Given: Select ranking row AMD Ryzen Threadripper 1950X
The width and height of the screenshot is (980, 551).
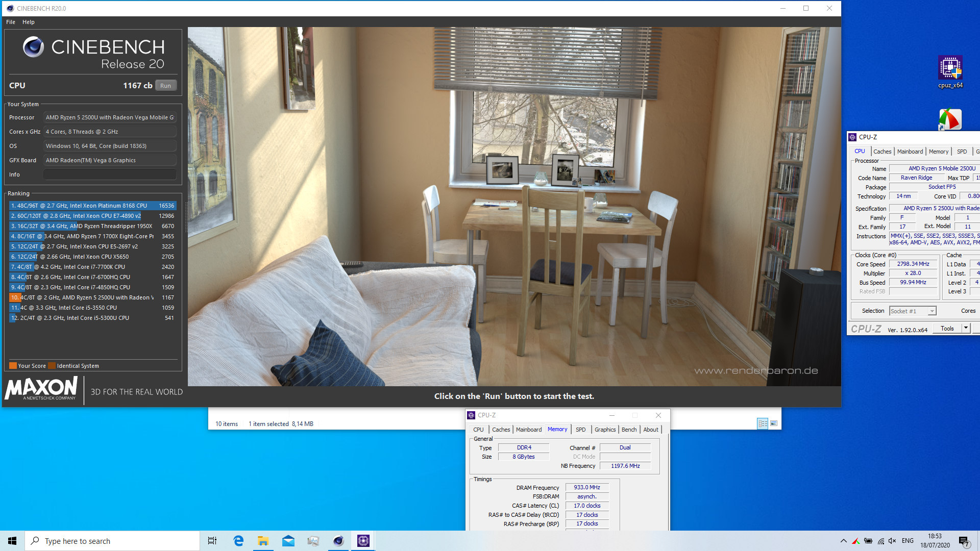Looking at the screenshot, I should point(92,226).
